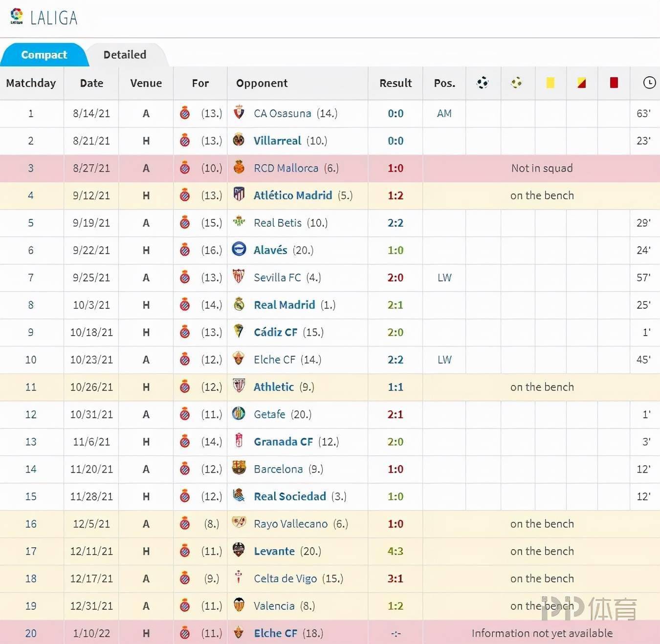Screen dimensions: 660x644
Task: Click the LW position for Sevilla FC match
Action: tap(444, 278)
